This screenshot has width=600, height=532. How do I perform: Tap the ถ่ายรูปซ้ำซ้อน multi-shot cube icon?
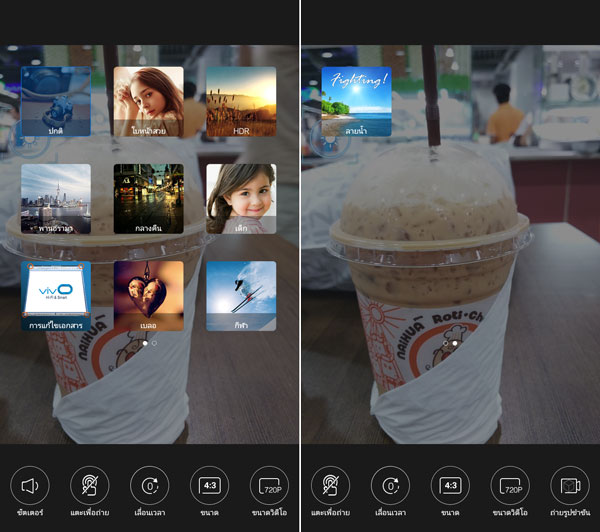coord(570,486)
